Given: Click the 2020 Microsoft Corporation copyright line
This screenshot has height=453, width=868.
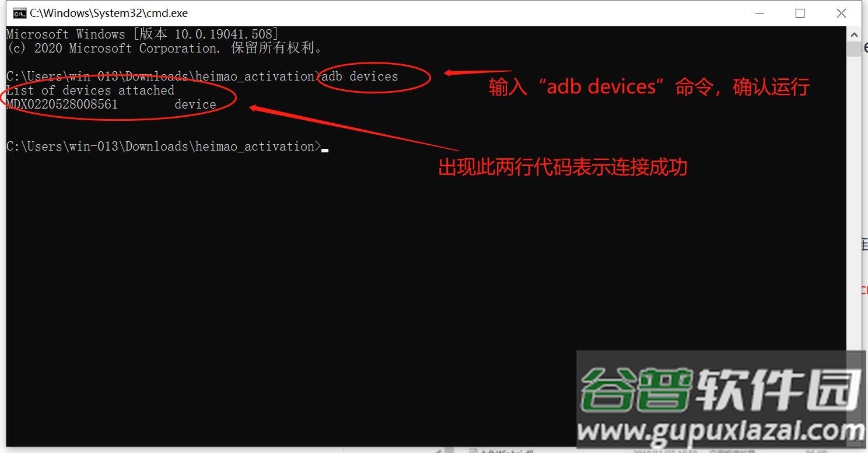Looking at the screenshot, I should 164,48.
